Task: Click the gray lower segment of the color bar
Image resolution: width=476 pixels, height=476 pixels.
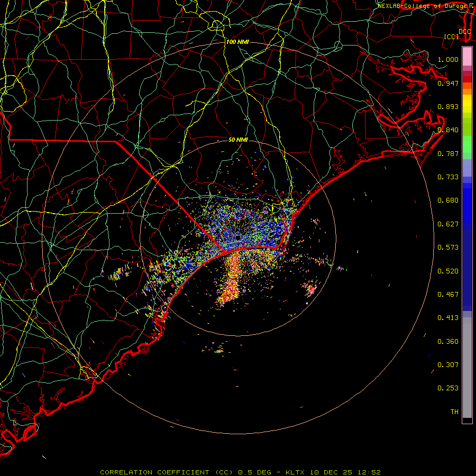Action: [467, 368]
